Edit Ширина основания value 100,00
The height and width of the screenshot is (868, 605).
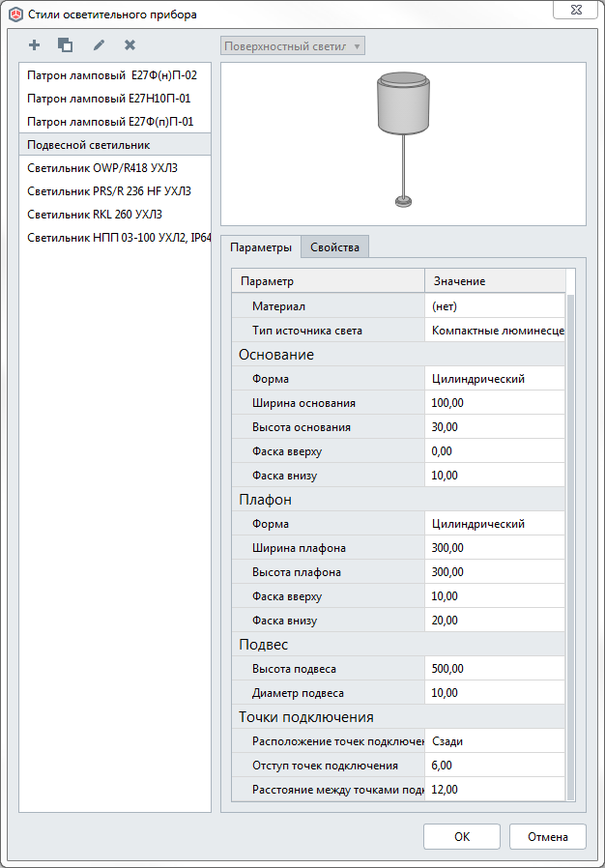click(x=495, y=403)
